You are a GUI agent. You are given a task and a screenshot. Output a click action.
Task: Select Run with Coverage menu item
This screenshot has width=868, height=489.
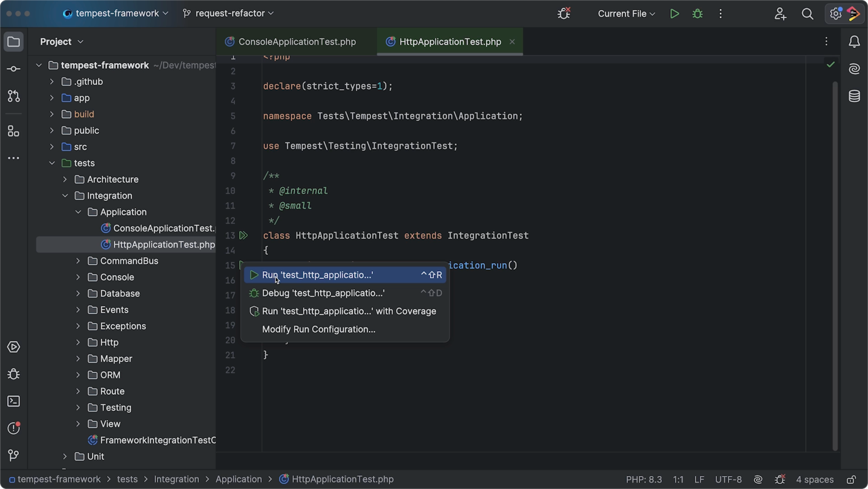coord(345,311)
